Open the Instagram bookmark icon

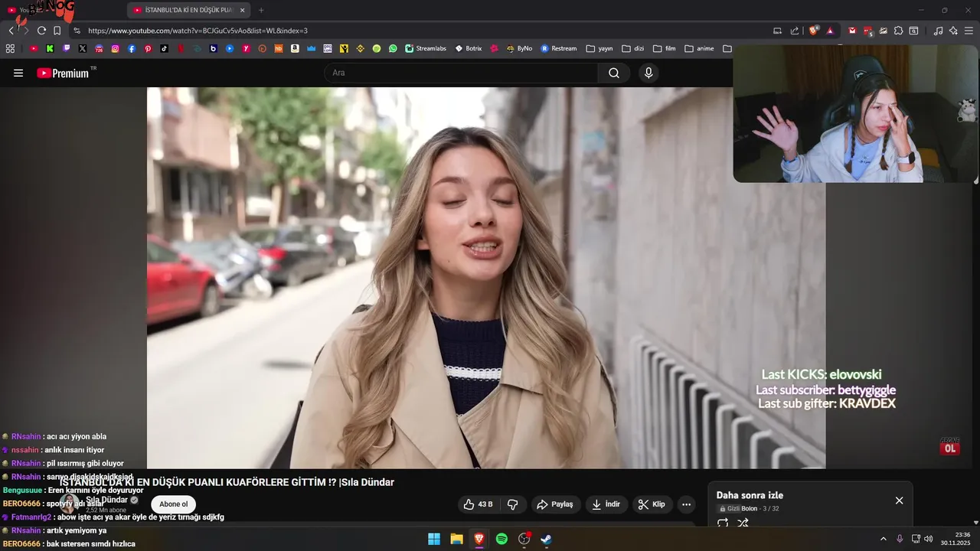(x=116, y=48)
